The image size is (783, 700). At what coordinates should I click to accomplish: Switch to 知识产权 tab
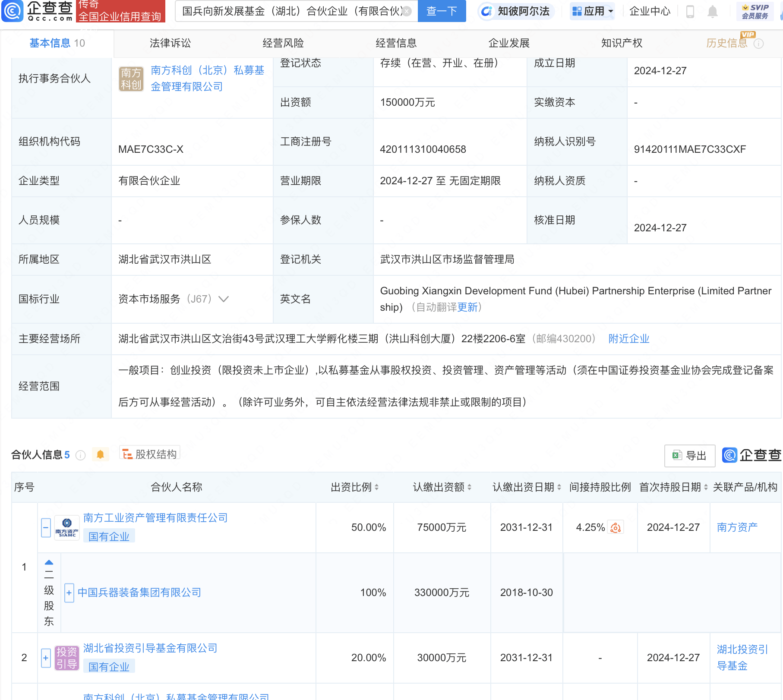[622, 43]
